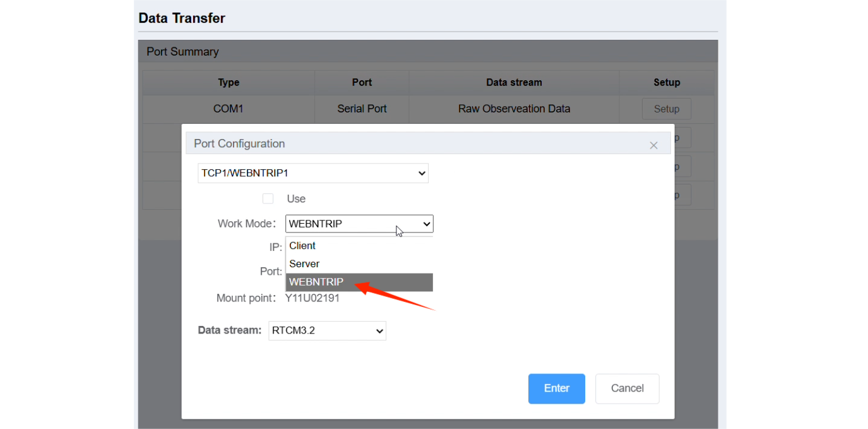Click the Port Summary panel title

coord(182,52)
